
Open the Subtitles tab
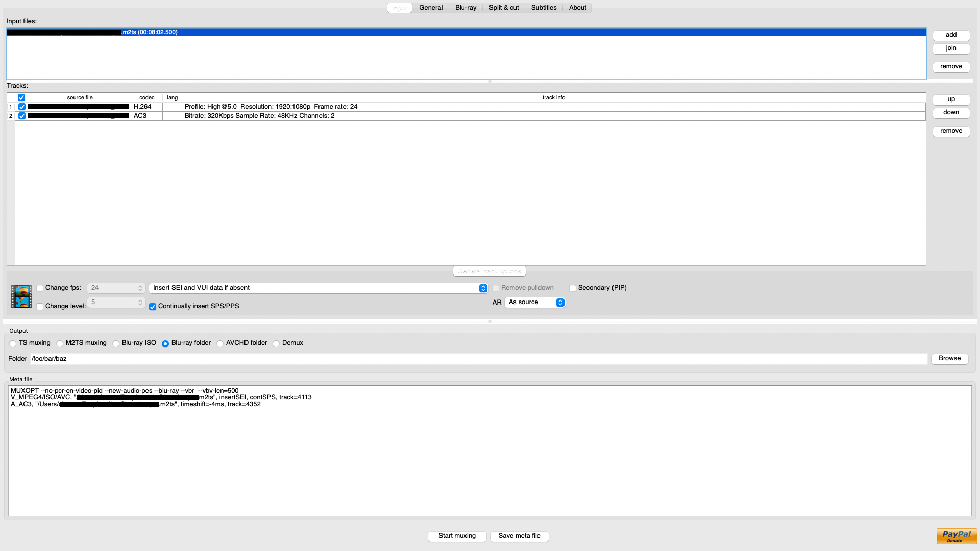click(544, 8)
